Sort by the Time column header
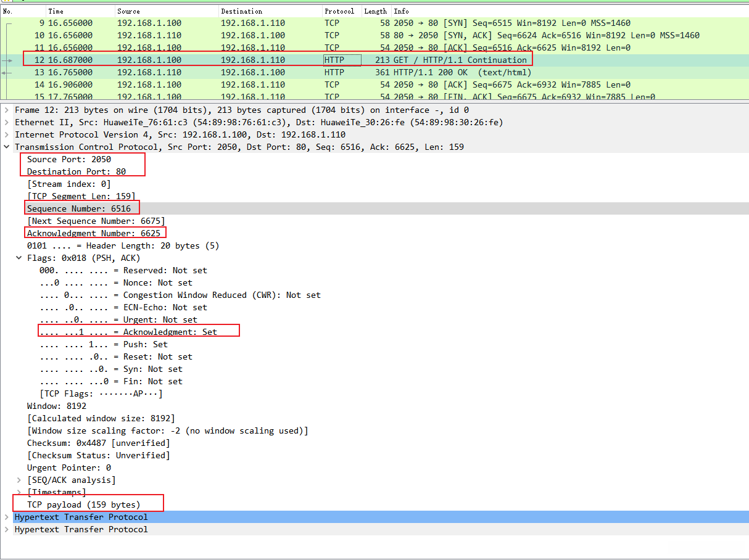749x560 pixels. coord(81,11)
